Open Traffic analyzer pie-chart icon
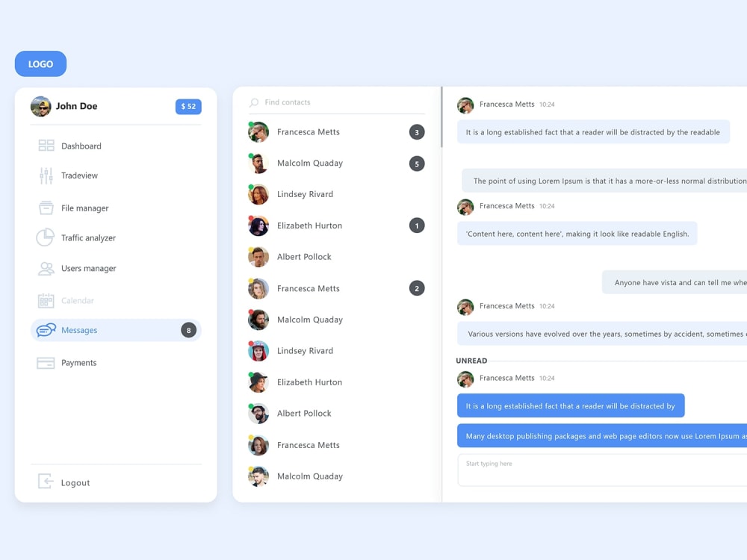The height and width of the screenshot is (560, 747). coord(46,237)
